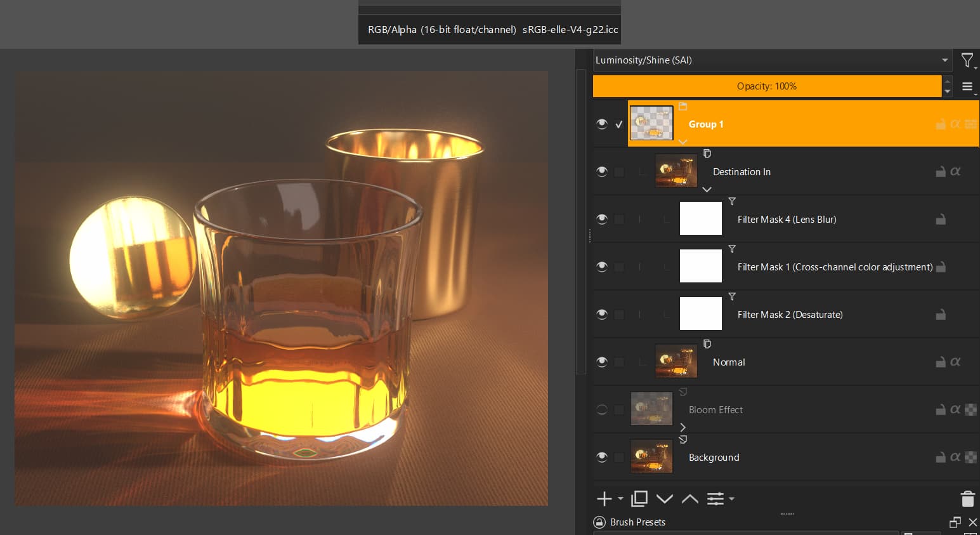The height and width of the screenshot is (535, 980).
Task: Delete the selected layer with the trash icon
Action: (967, 499)
